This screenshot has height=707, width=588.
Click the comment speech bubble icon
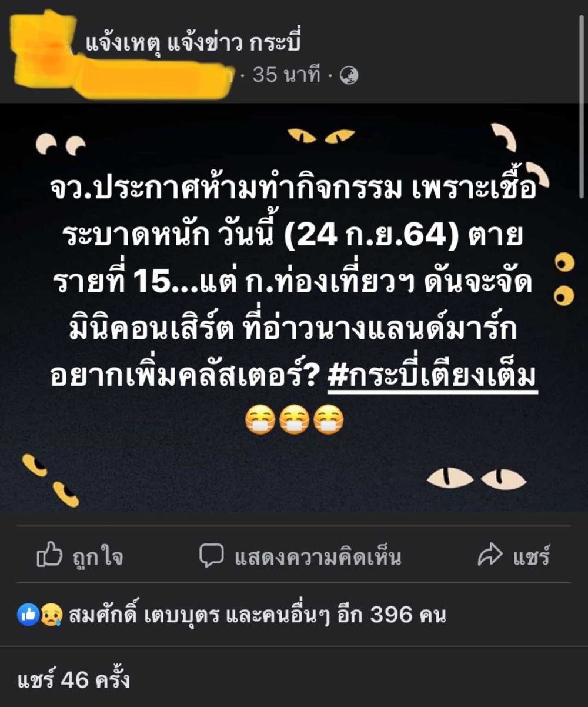(211, 556)
